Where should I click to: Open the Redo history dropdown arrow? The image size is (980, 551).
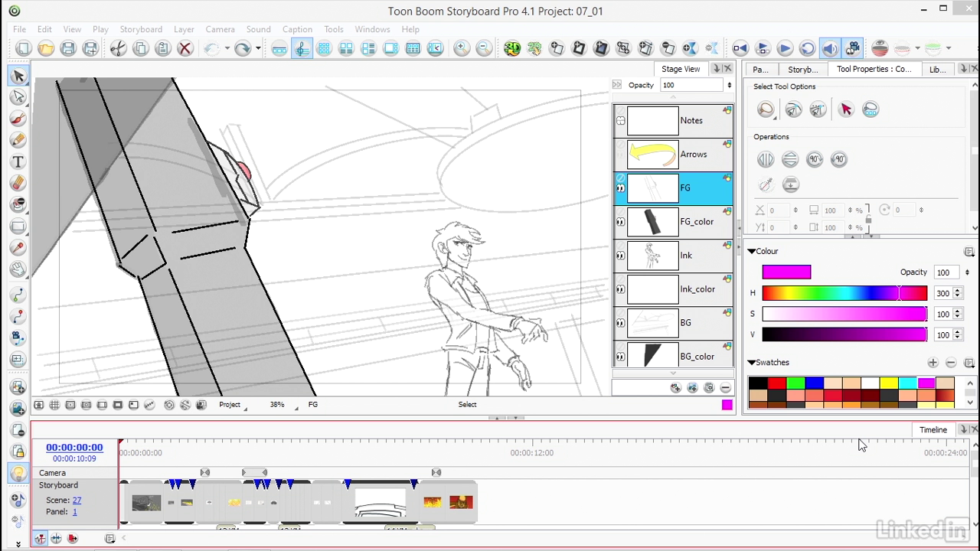258,49
